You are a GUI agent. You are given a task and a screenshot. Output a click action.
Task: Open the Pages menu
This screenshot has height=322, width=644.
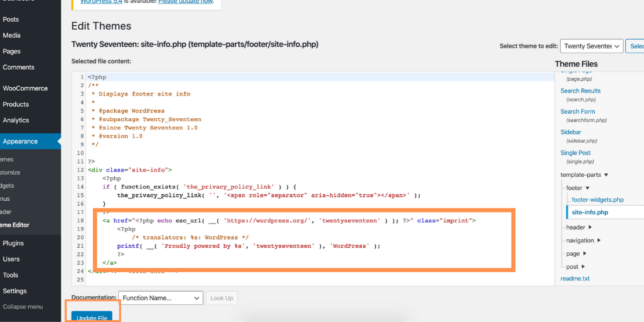(12, 52)
